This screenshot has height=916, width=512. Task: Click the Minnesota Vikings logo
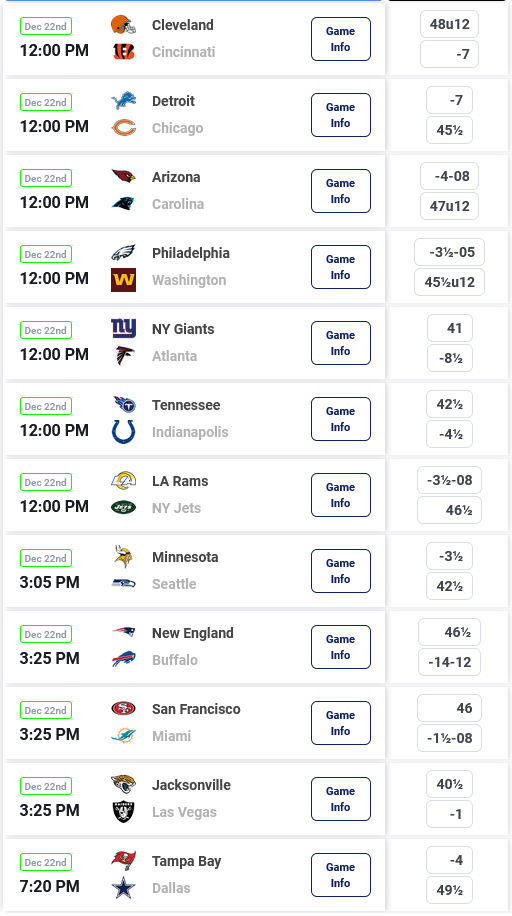coord(123,557)
